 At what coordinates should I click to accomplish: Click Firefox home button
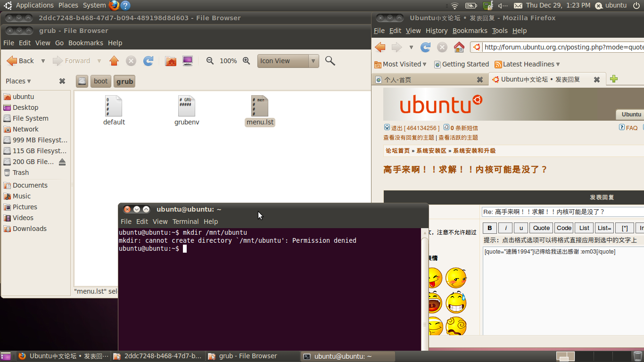tap(459, 47)
